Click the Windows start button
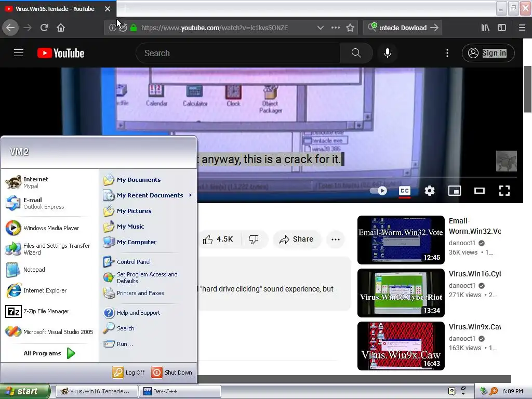 [25, 391]
